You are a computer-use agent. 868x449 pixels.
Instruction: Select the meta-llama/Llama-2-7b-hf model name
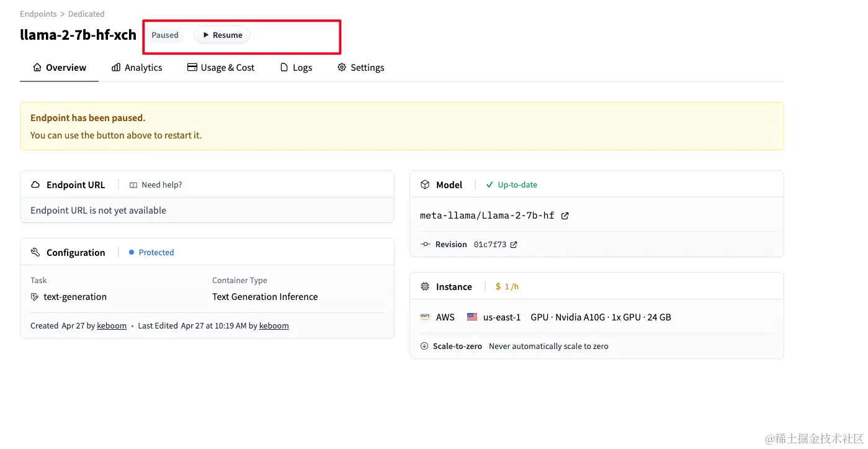coord(487,216)
